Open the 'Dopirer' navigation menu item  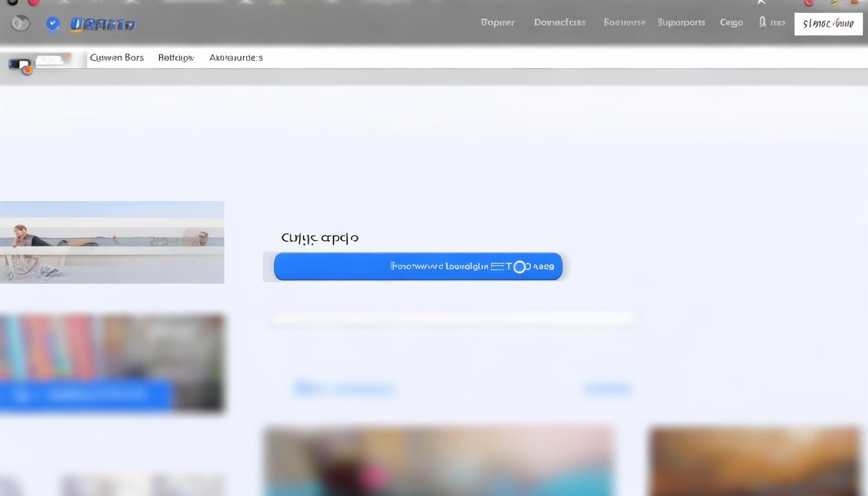[498, 22]
